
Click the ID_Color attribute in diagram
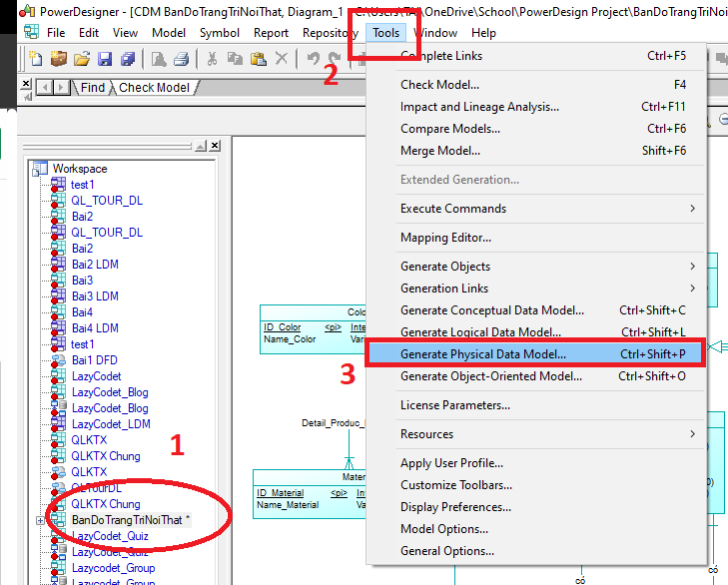[x=283, y=326]
